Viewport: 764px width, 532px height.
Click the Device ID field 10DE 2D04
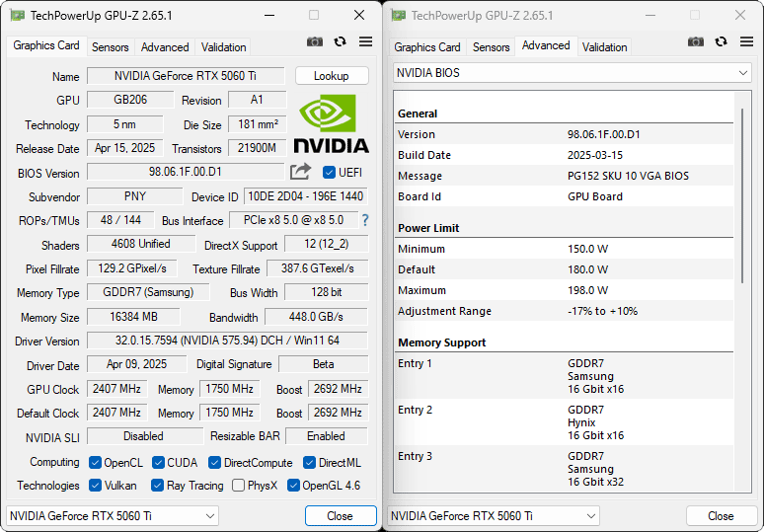click(x=306, y=196)
